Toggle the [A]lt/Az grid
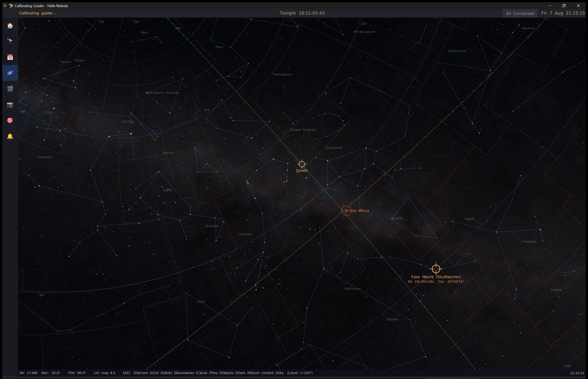The height and width of the screenshot is (379, 588). coord(166,373)
